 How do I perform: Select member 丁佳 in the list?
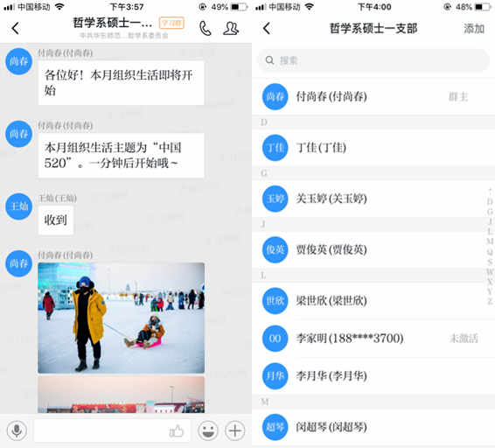pos(373,148)
